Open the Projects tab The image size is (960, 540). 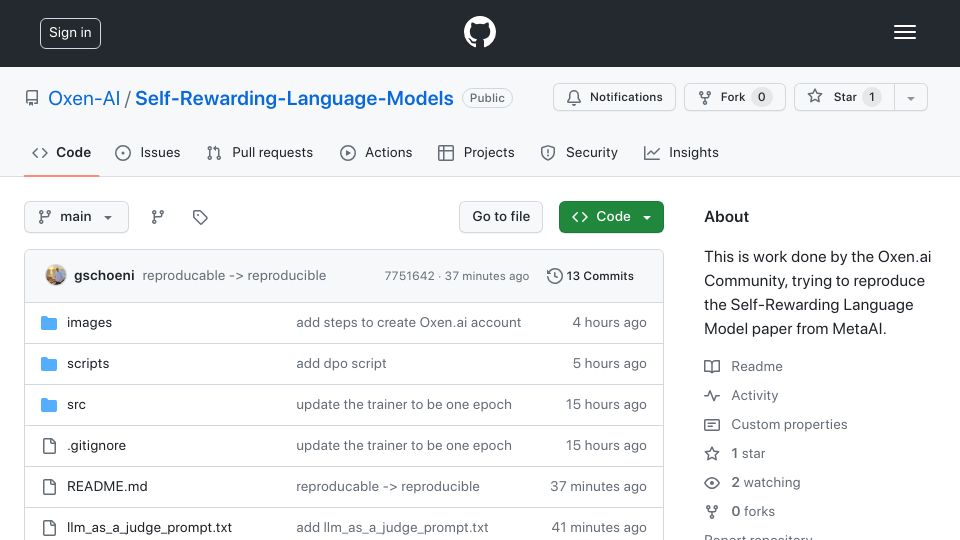pyautogui.click(x=476, y=152)
